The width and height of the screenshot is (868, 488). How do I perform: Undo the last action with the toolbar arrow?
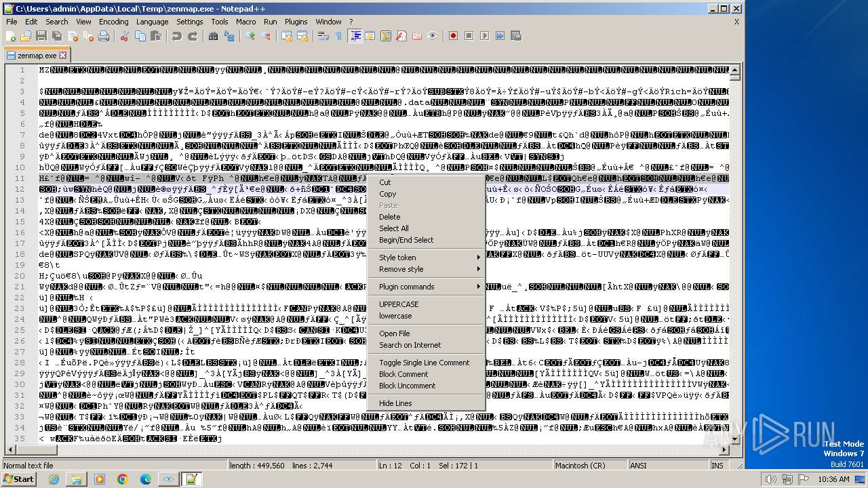click(177, 36)
